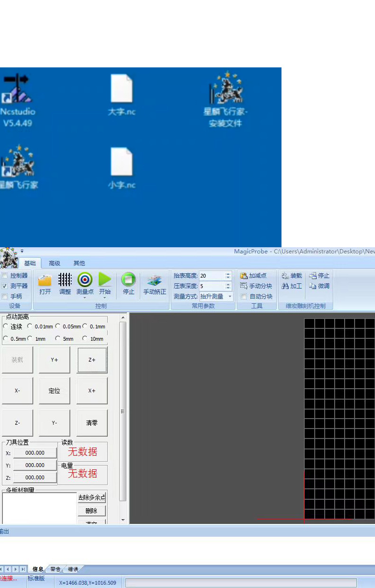Switch to the 其他 ribbon tab
This screenshot has height=588, width=375.
click(79, 263)
